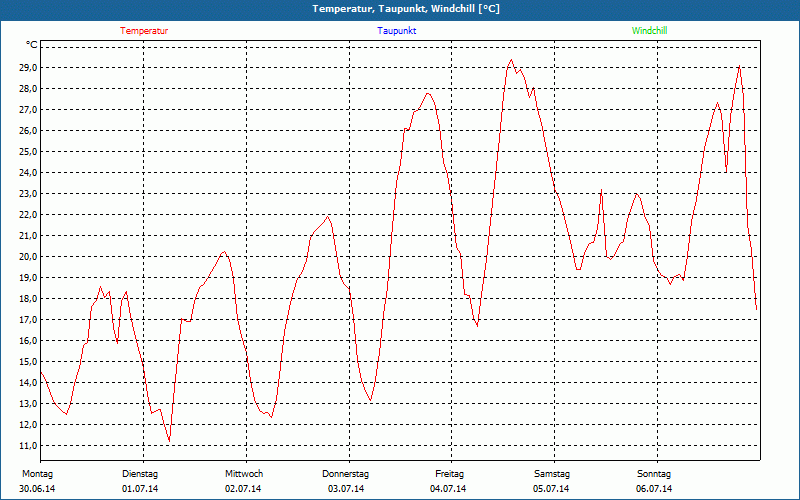Screen dimensions: 800x500
Task: Click the 17,0 y-axis value
Action: coord(29,320)
